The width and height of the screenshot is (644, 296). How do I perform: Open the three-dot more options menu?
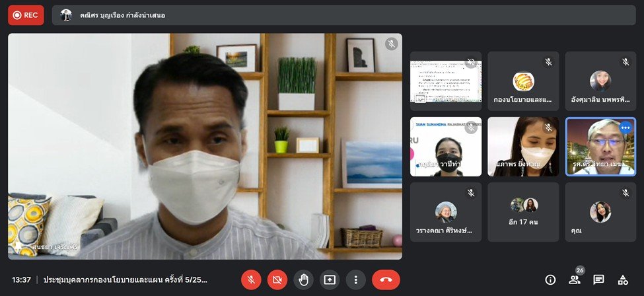click(x=355, y=279)
